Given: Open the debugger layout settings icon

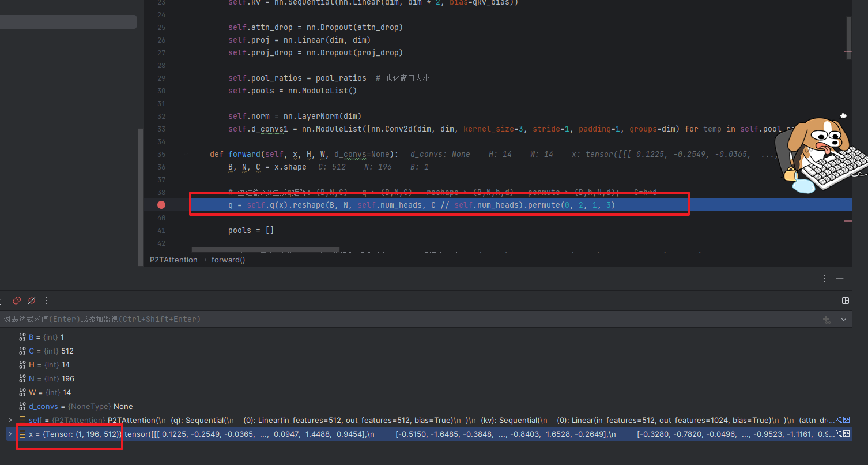Looking at the screenshot, I should pos(846,301).
